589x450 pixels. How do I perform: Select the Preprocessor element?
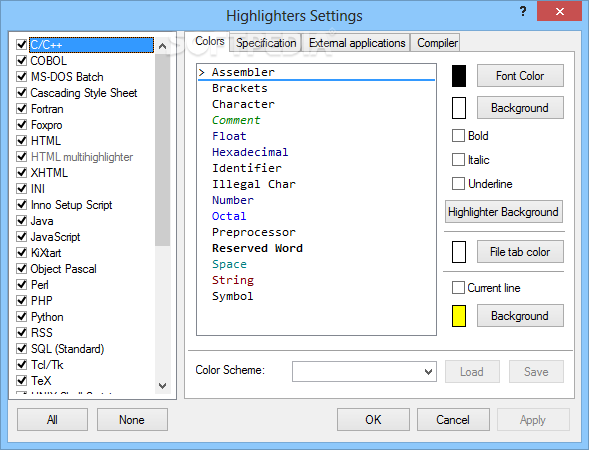(254, 232)
